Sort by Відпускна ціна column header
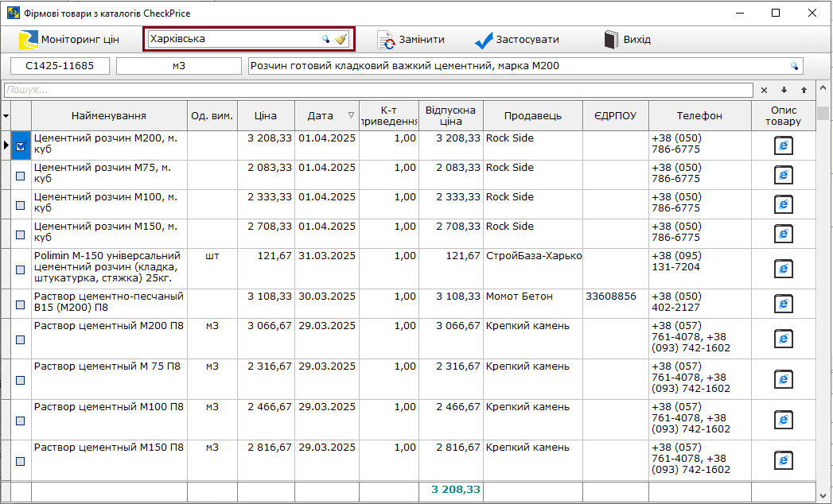 (450, 116)
